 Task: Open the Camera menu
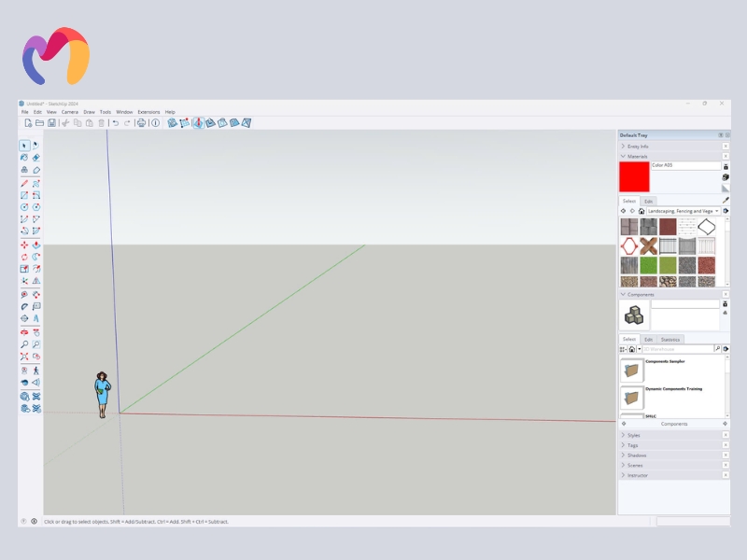click(69, 111)
